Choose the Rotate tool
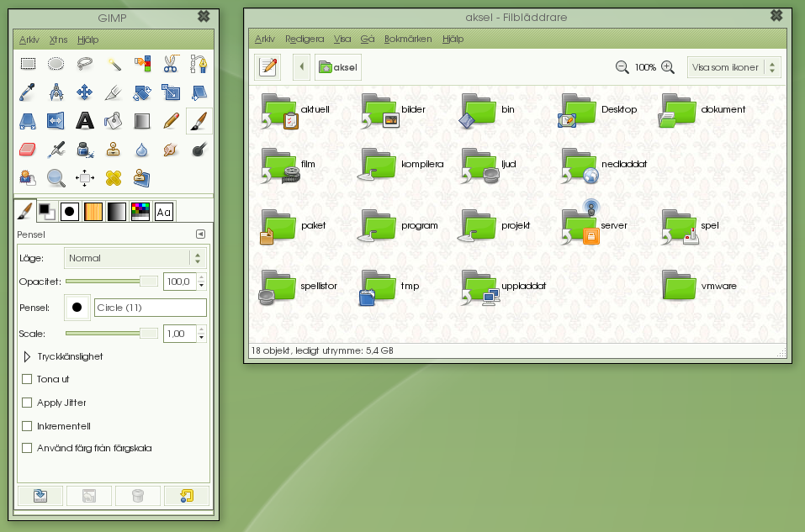The image size is (805, 532). [x=142, y=92]
